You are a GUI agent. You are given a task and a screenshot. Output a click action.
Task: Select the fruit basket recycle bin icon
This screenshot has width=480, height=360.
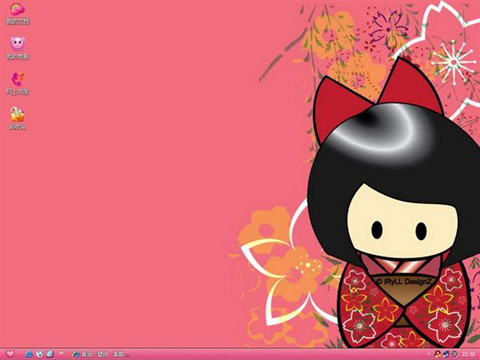tap(17, 114)
